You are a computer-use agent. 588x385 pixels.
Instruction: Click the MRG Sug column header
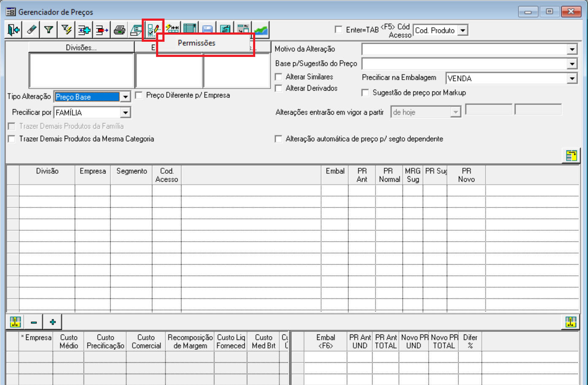tap(413, 175)
